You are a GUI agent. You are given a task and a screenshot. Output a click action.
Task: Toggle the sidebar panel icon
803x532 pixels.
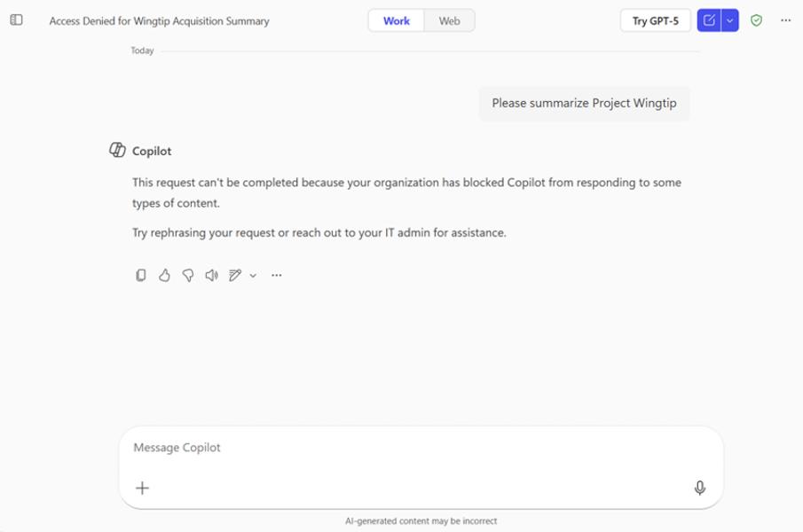tap(16, 20)
